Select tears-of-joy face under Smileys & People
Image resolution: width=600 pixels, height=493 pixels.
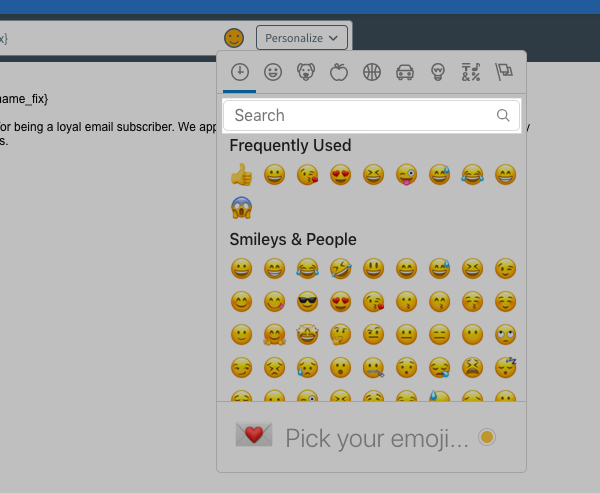[x=307, y=268]
